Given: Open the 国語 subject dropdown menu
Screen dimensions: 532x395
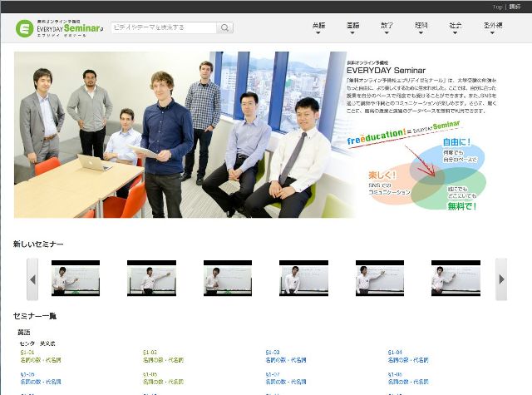Looking at the screenshot, I should click(352, 27).
